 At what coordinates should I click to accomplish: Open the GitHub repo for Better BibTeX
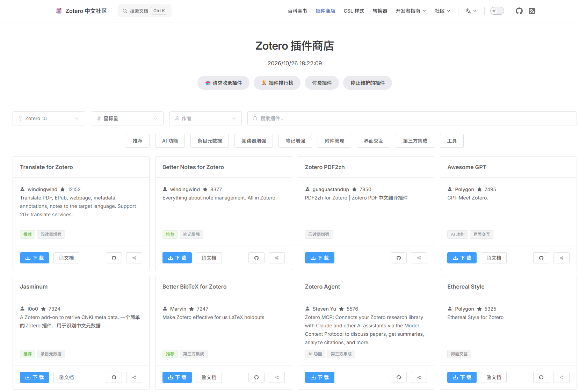tap(256, 377)
